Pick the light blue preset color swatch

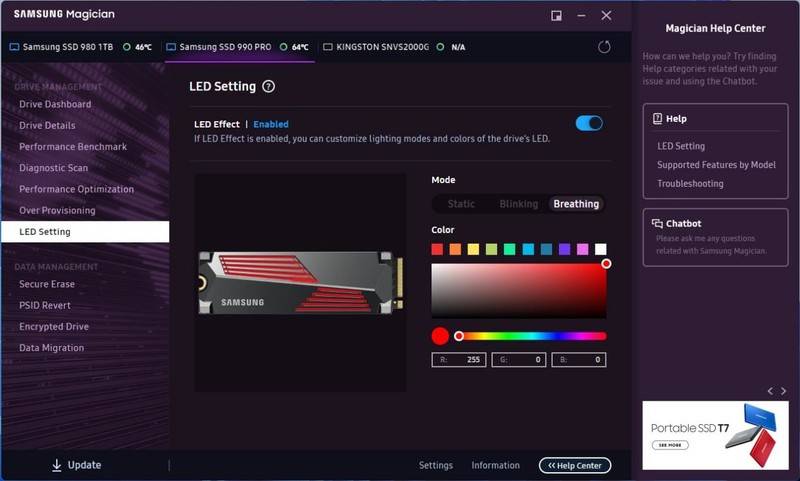528,249
